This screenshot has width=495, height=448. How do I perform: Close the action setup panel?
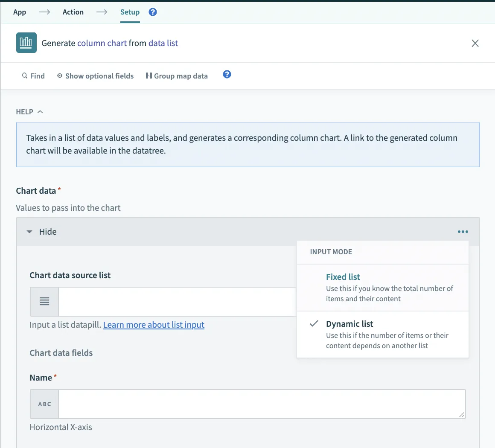coord(475,43)
